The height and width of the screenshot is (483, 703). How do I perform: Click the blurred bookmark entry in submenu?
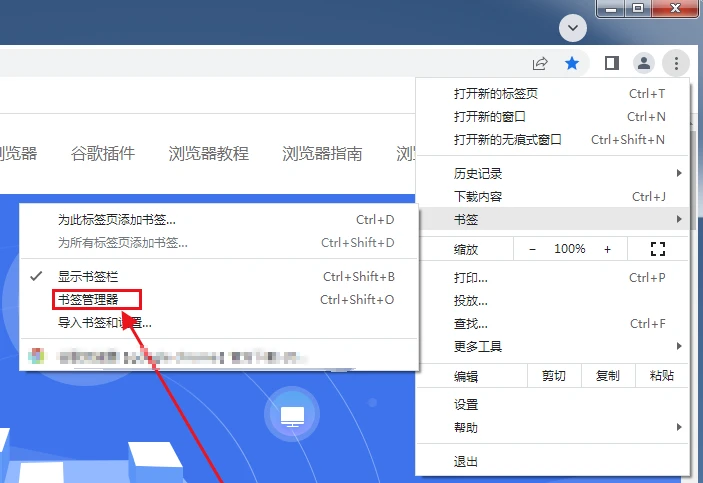click(x=220, y=357)
